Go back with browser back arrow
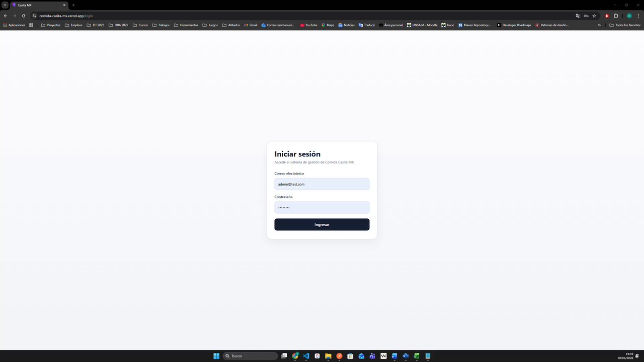Viewport: 644px width, 362px height. pyautogui.click(x=6, y=16)
